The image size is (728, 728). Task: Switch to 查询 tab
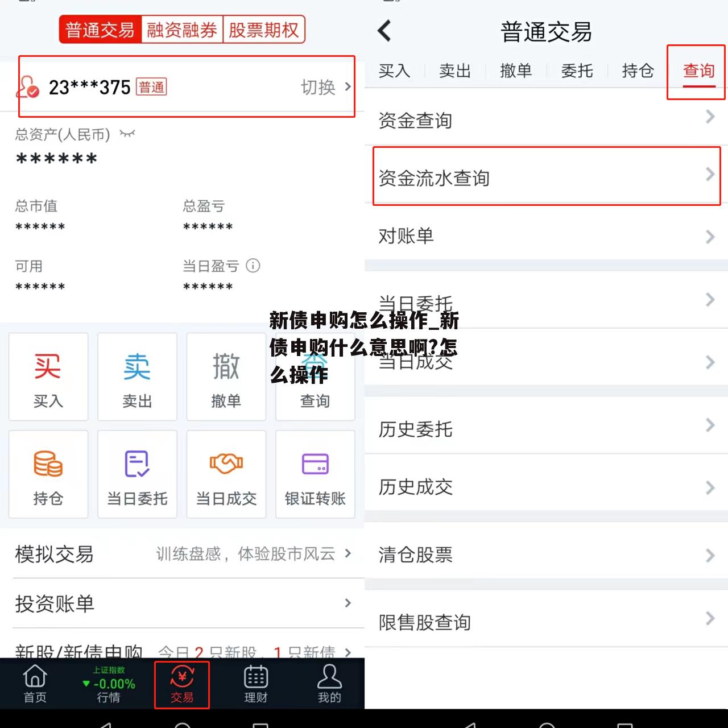[698, 72]
